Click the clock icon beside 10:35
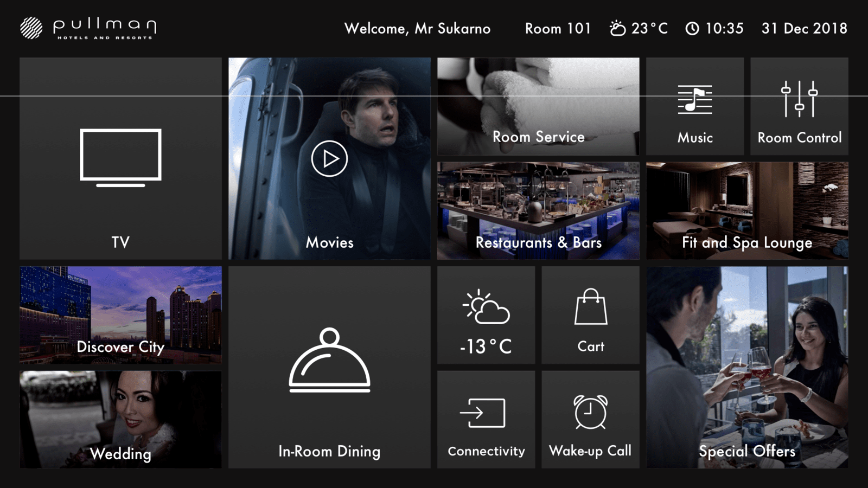 692,29
